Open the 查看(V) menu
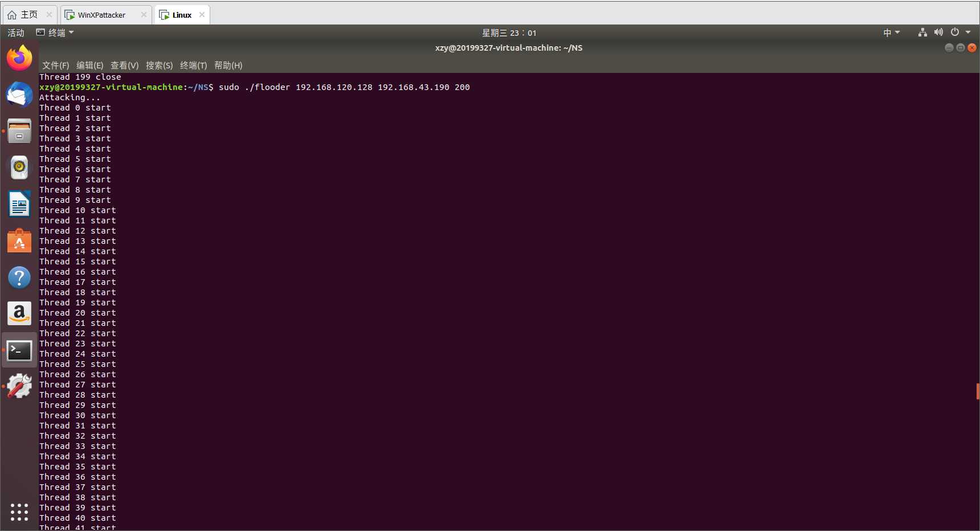The height and width of the screenshot is (531, 980). pyautogui.click(x=125, y=66)
